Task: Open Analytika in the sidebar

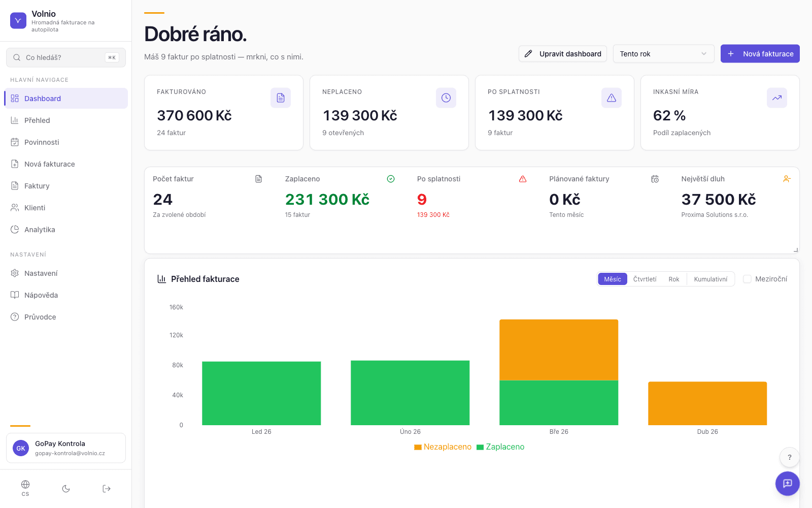Action: pyautogui.click(x=66, y=230)
